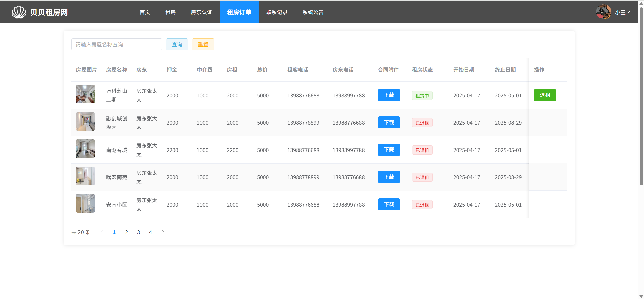The width and height of the screenshot is (644, 299).
Task: Open 安南小区 house image
Action: click(85, 203)
